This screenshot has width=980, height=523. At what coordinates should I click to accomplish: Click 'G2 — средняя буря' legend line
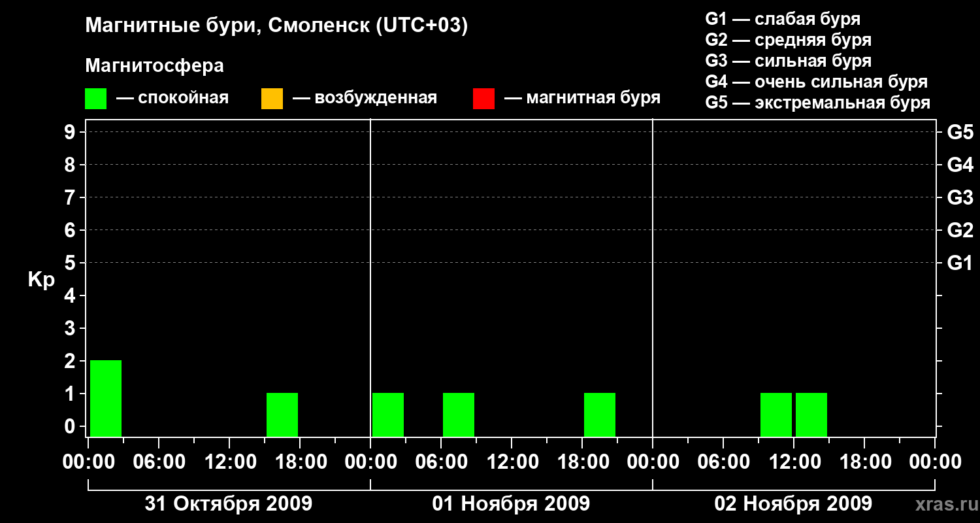[x=788, y=40]
